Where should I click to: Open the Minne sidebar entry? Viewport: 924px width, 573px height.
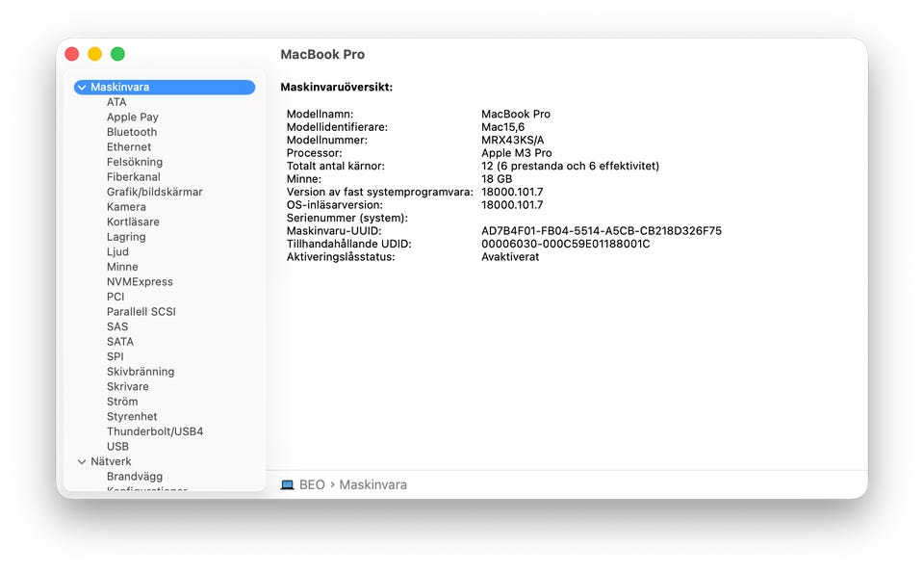[122, 267]
